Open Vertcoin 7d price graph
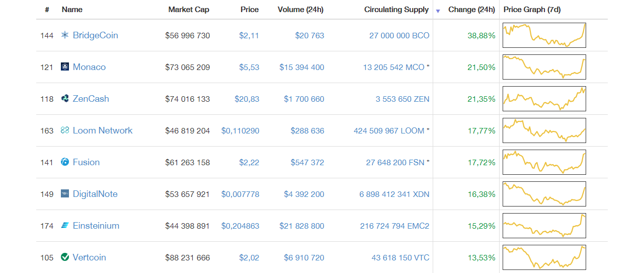This screenshot has height=273, width=644. (x=544, y=257)
